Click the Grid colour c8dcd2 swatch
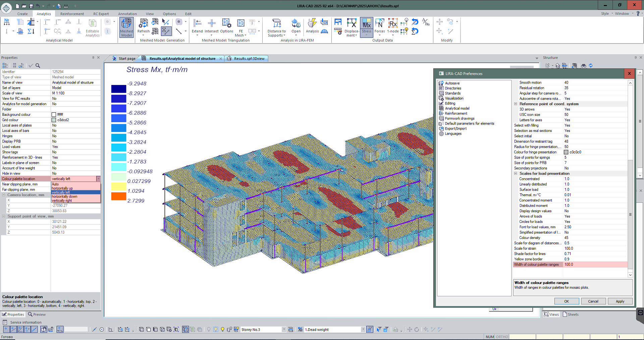644x340 pixels. [54, 120]
